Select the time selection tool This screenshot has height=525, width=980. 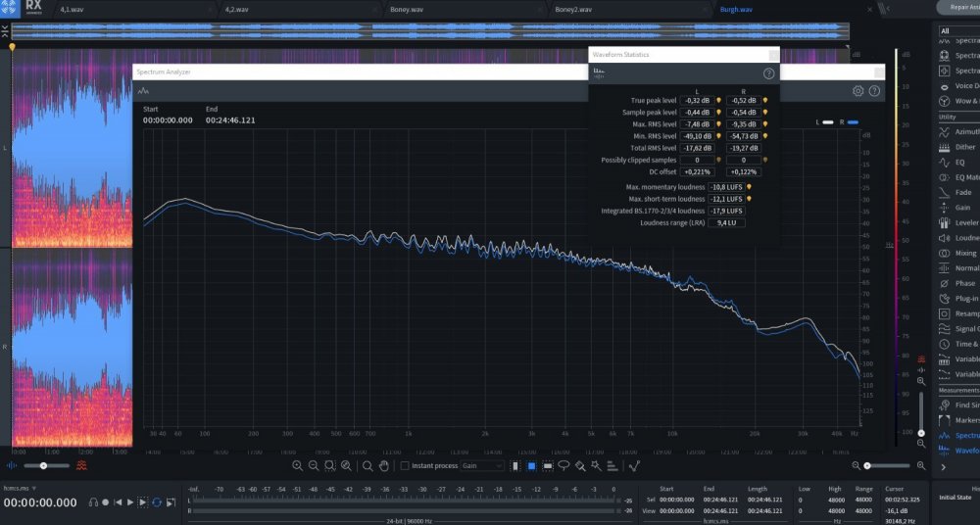tap(515, 465)
